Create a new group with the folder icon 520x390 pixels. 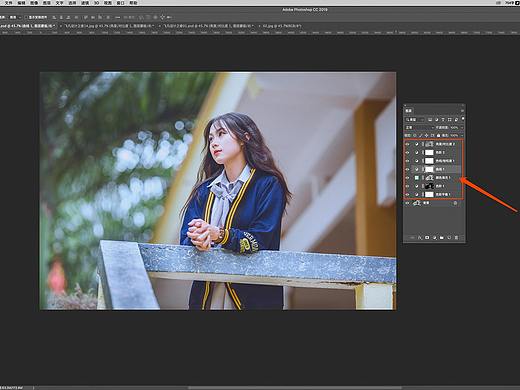coord(442,238)
